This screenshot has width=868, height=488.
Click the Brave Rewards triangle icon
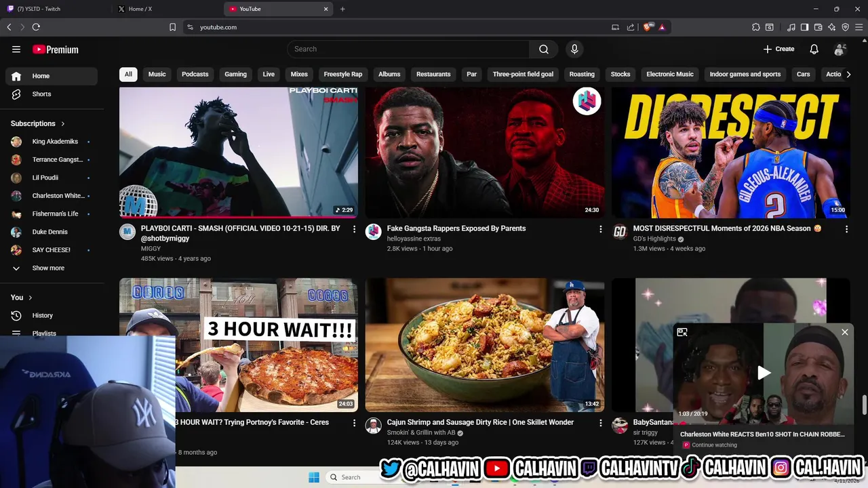(661, 27)
